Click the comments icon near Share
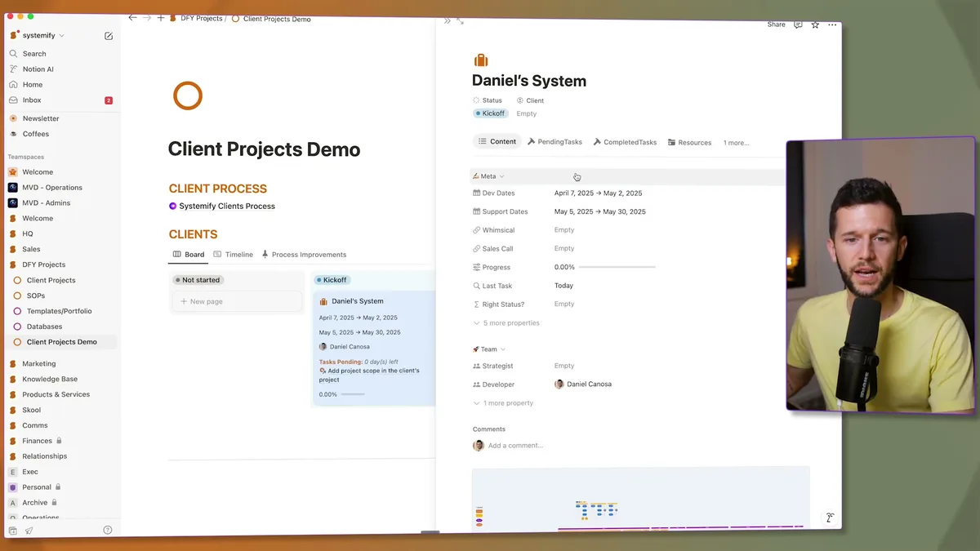 (x=797, y=24)
